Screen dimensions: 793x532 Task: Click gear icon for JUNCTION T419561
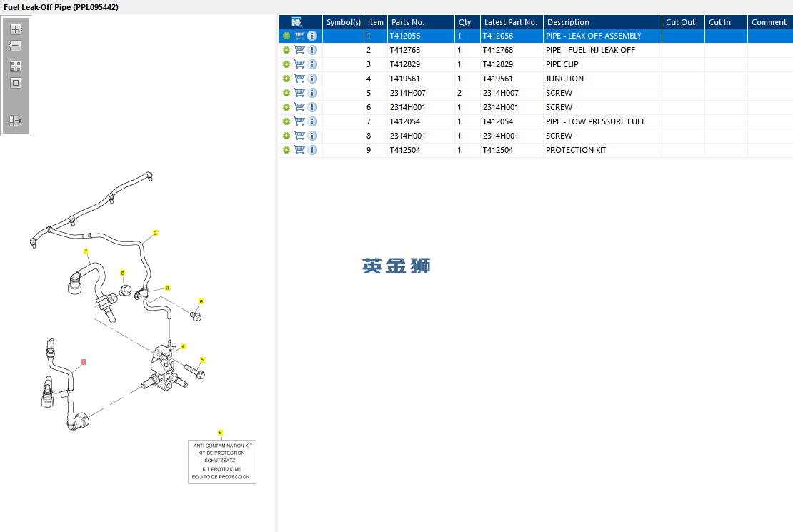point(286,79)
